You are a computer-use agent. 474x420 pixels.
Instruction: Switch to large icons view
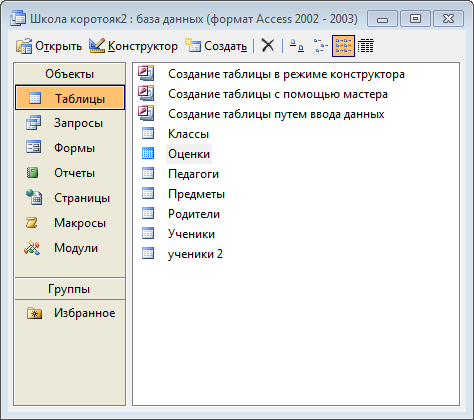click(x=296, y=46)
